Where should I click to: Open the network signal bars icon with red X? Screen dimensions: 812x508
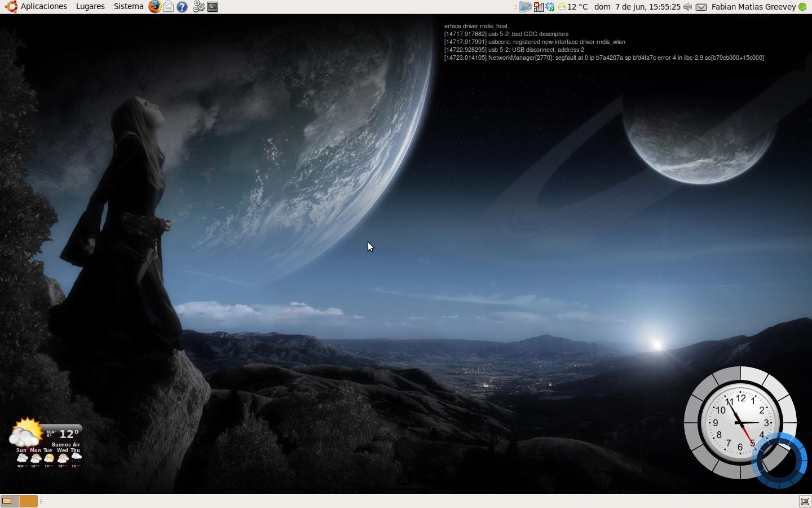[538, 7]
